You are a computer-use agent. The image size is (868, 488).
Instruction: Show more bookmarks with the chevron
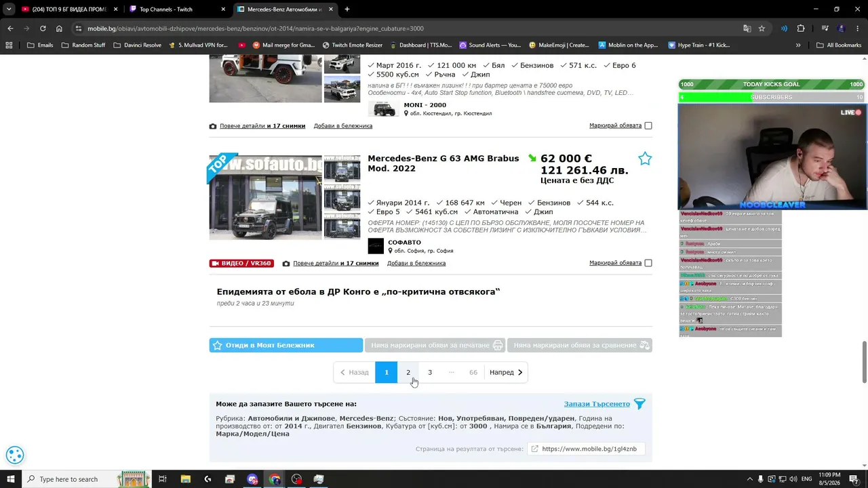[x=798, y=45]
